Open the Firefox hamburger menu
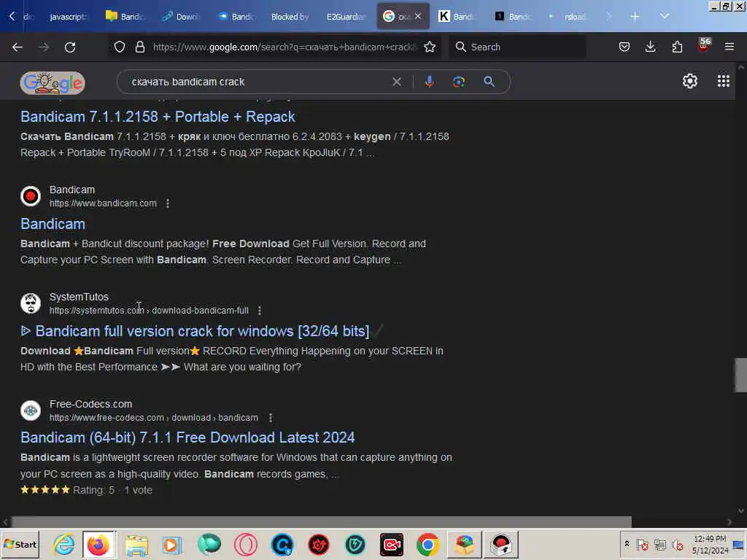The height and width of the screenshot is (560, 747). coord(729,47)
